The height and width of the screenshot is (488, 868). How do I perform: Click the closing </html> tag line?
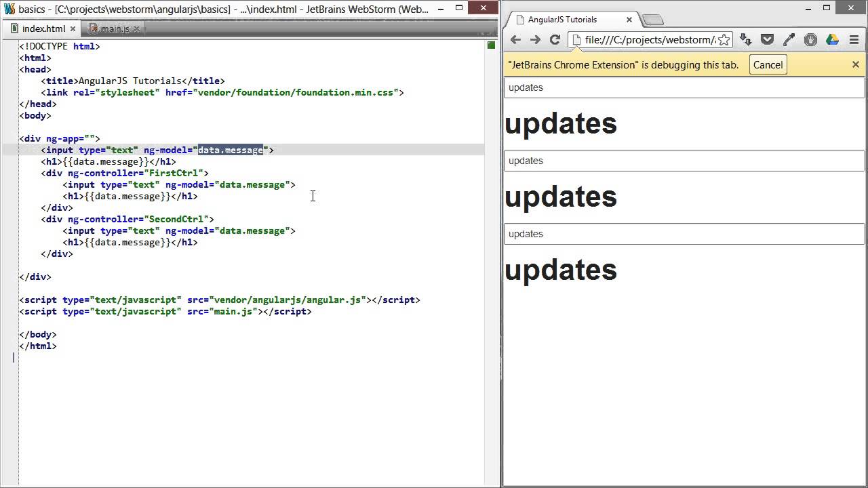click(x=38, y=346)
